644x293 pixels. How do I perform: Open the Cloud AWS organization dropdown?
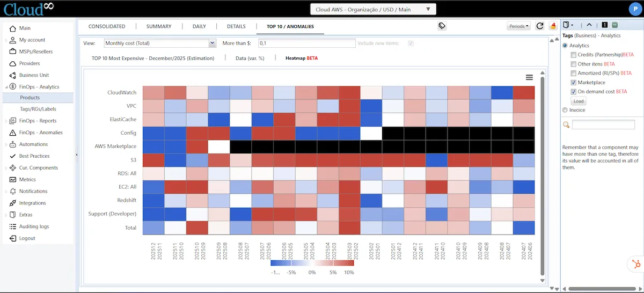pos(373,9)
